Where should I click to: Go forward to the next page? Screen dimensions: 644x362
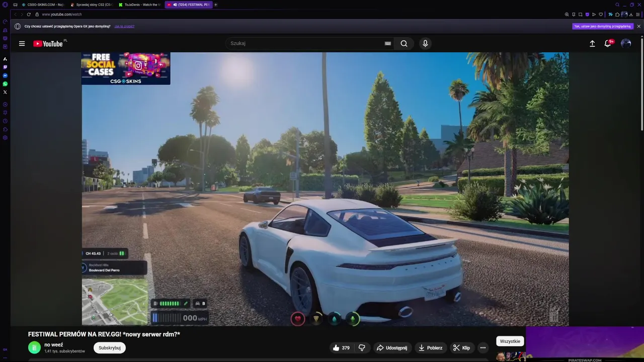point(22,14)
